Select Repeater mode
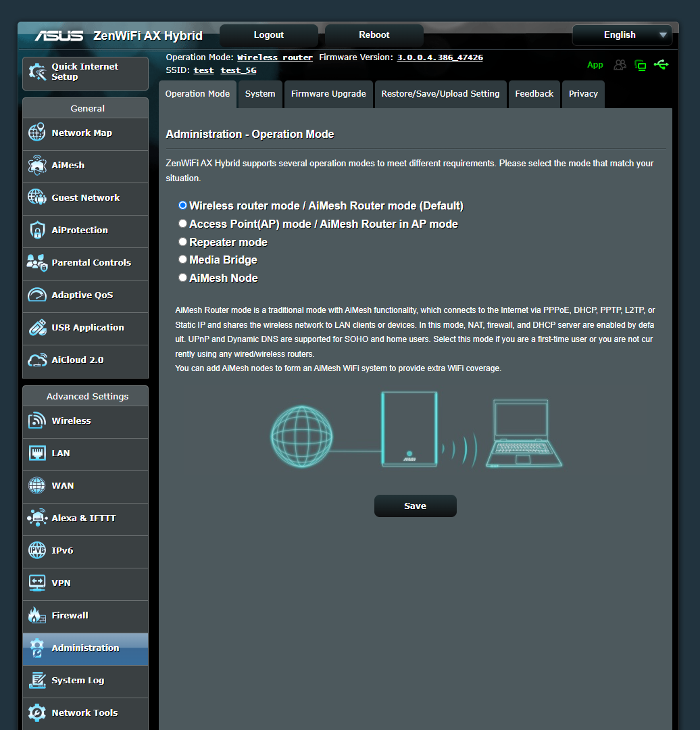Viewport: 700px width, 730px height. pyautogui.click(x=182, y=241)
